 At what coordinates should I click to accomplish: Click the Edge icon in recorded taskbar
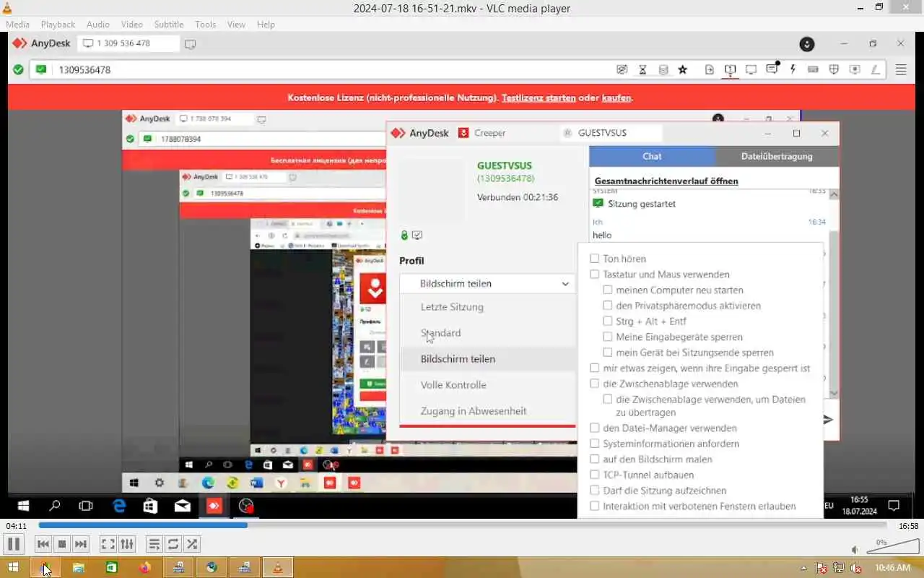(119, 506)
